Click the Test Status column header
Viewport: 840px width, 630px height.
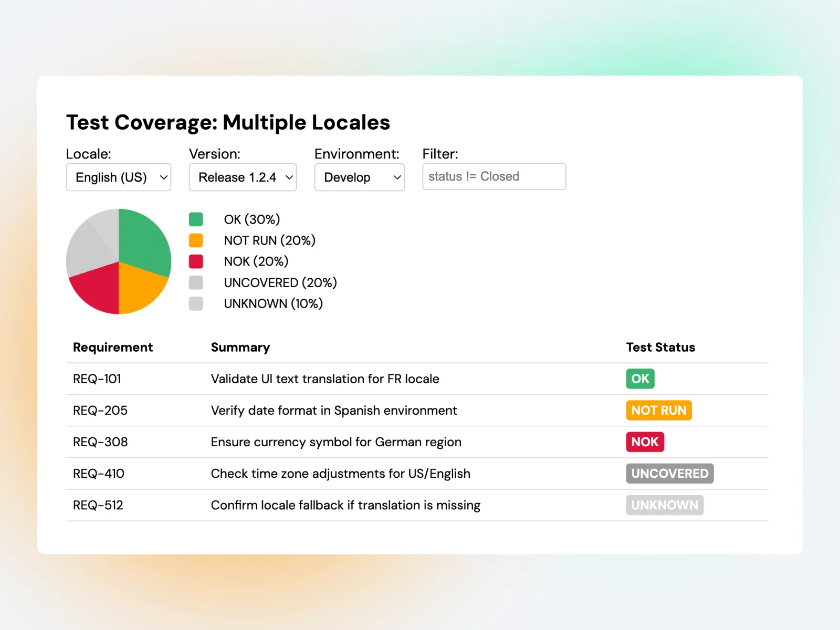point(660,347)
